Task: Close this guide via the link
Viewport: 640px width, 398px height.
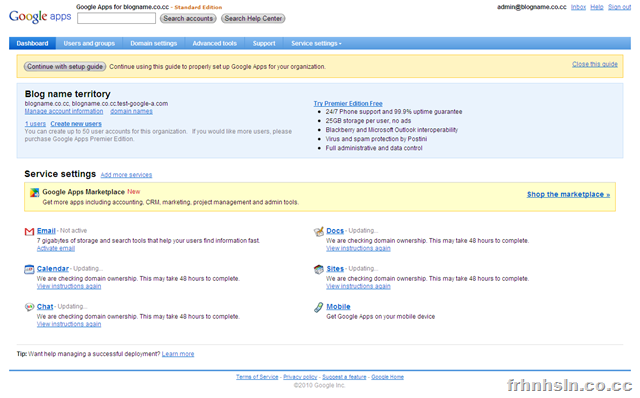Action: click(595, 64)
